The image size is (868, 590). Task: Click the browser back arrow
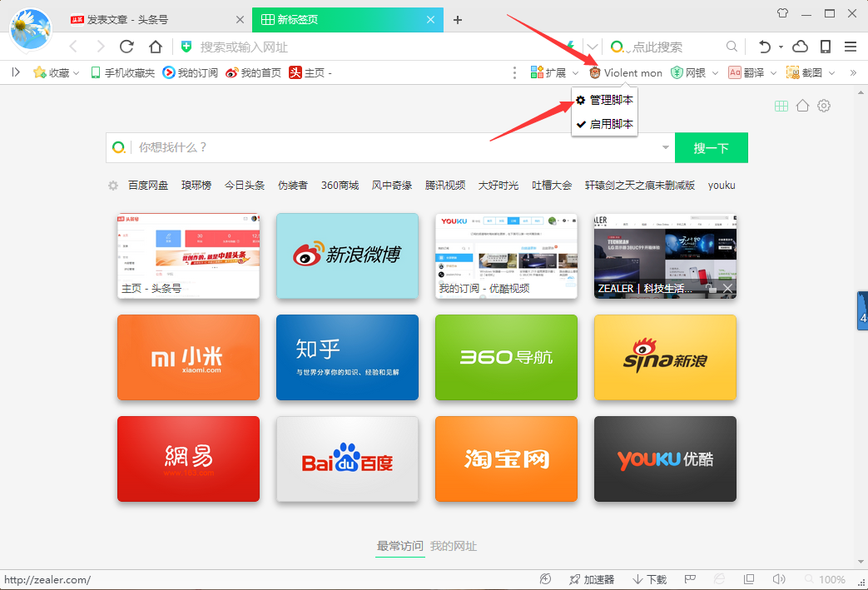coord(73,47)
